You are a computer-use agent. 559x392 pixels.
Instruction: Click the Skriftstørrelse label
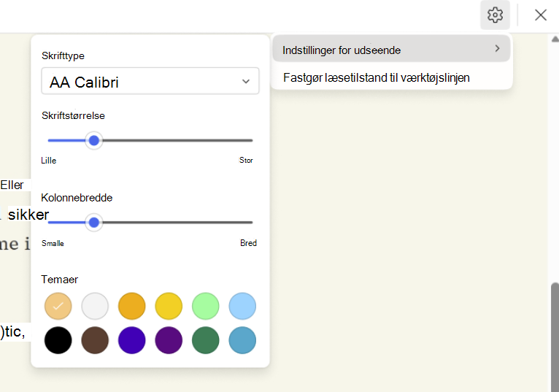73,115
